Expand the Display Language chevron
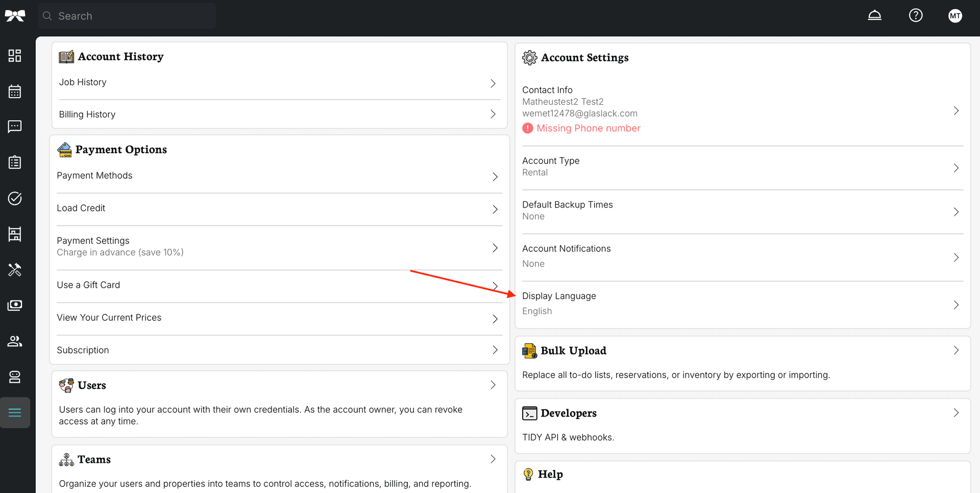Image resolution: width=980 pixels, height=493 pixels. pyautogui.click(x=956, y=305)
